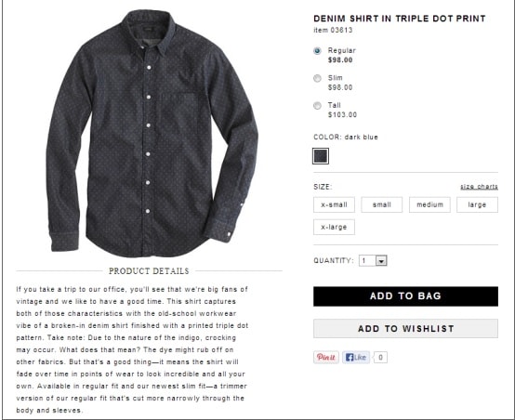Click the denim shirt product image
515x420 pixels.
pyautogui.click(x=152, y=133)
